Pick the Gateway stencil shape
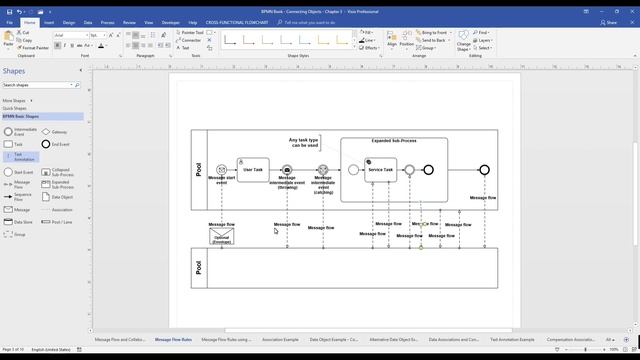The image size is (640, 360). tap(55, 132)
